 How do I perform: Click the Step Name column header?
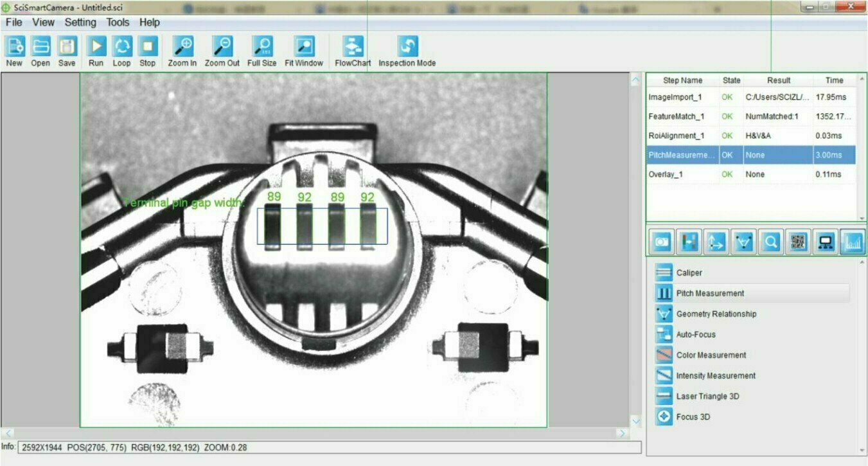(x=682, y=80)
